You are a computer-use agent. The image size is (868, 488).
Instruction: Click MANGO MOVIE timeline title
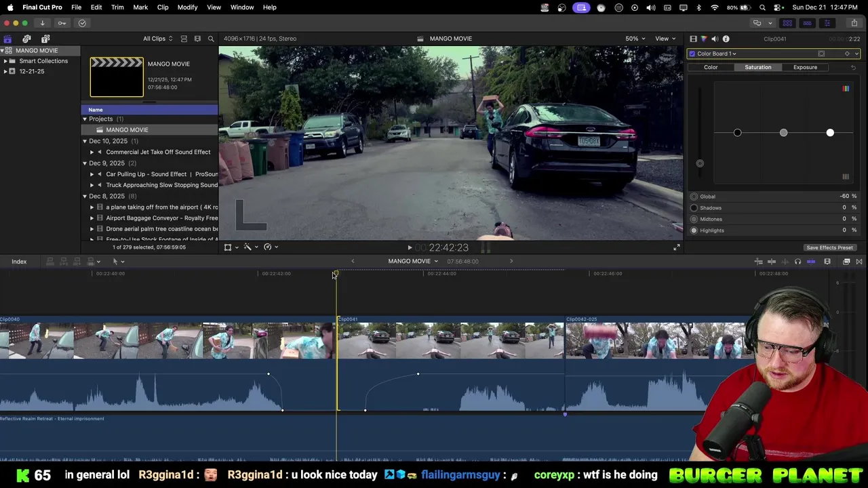coord(409,261)
